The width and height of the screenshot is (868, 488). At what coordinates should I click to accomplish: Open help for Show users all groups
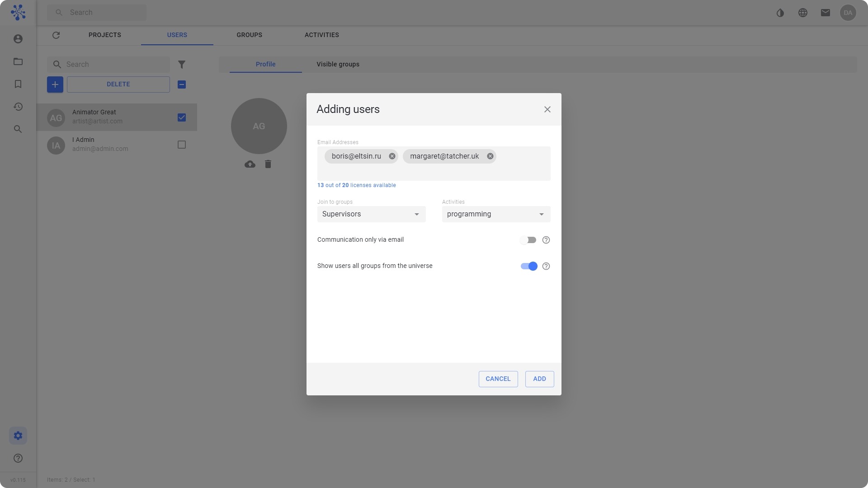pos(546,266)
